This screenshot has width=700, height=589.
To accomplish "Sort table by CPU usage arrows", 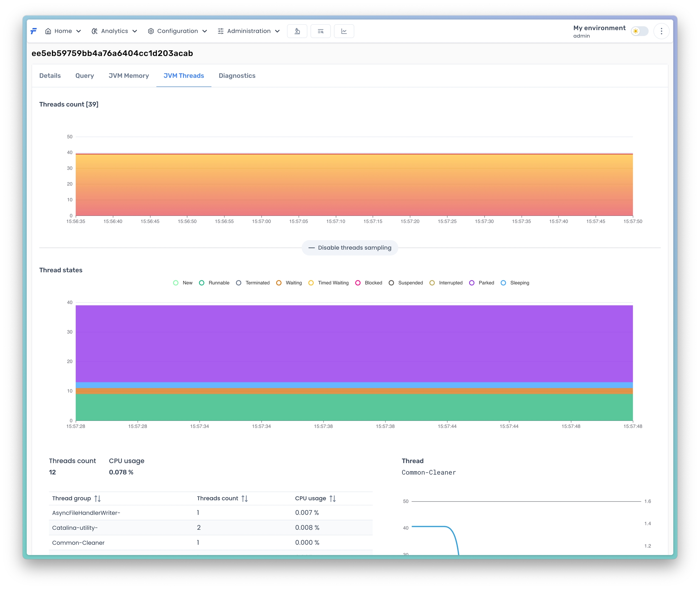I will point(332,499).
